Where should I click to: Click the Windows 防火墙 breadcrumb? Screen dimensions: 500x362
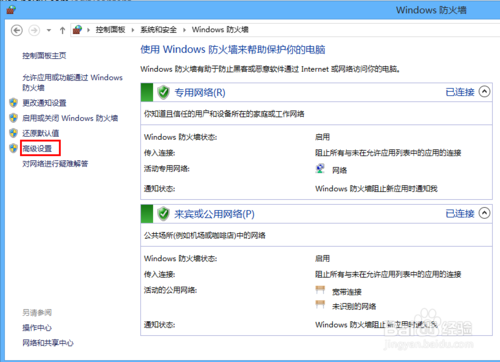[220, 30]
